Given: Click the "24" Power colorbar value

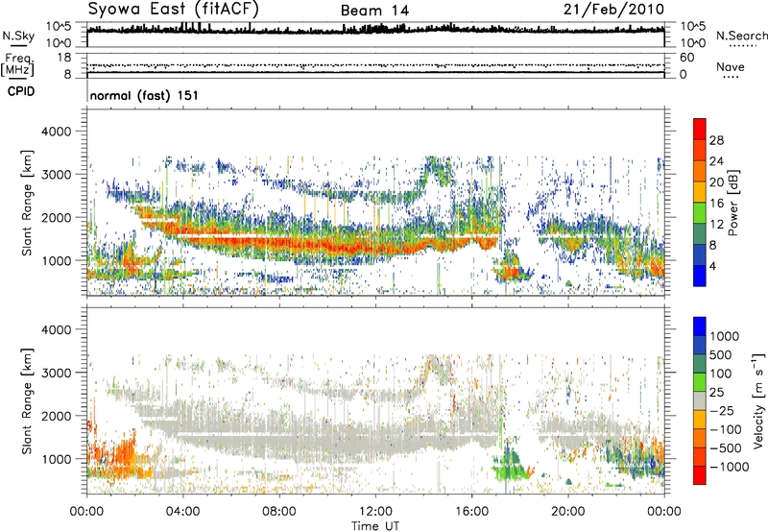Looking at the screenshot, I should pyautogui.click(x=716, y=161).
